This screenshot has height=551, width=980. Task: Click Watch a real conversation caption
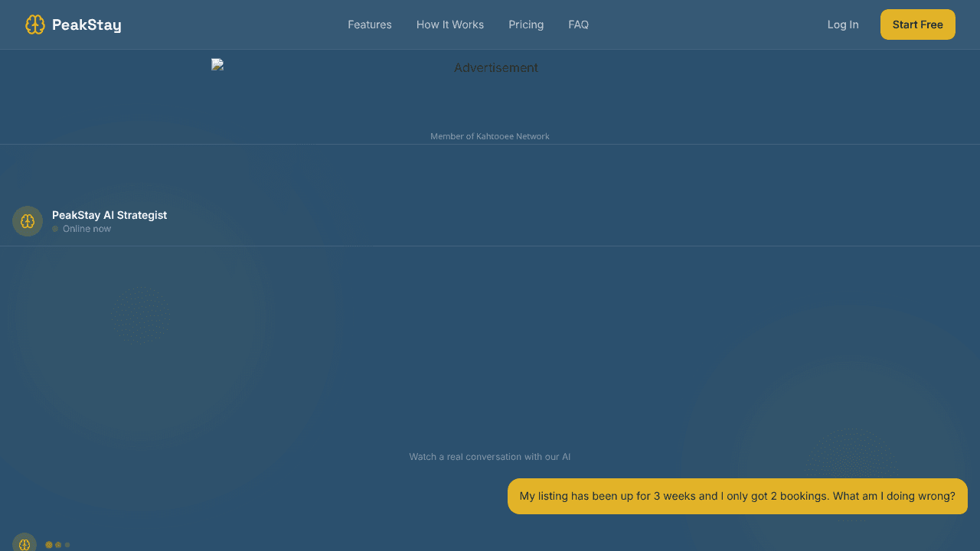[490, 457]
